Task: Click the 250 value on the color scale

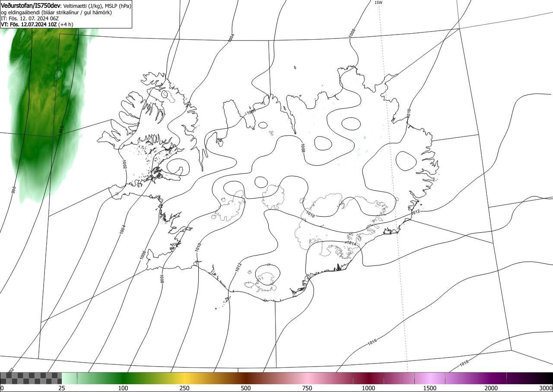Action: pyautogui.click(x=184, y=388)
